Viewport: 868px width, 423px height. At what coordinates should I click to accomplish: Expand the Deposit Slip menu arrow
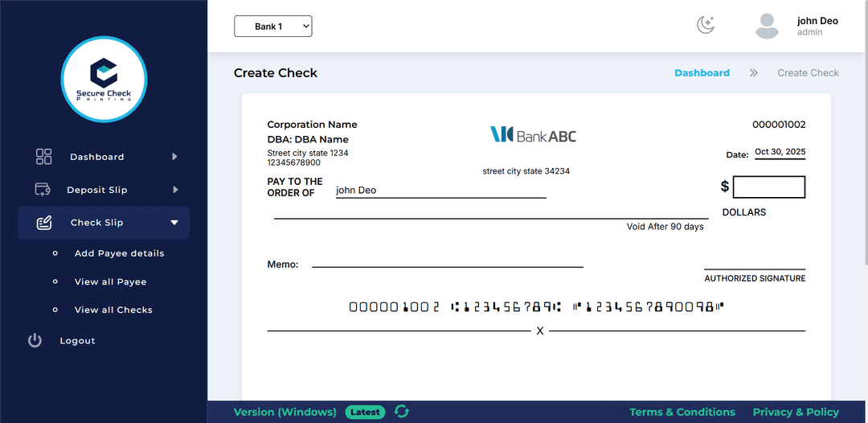(175, 190)
